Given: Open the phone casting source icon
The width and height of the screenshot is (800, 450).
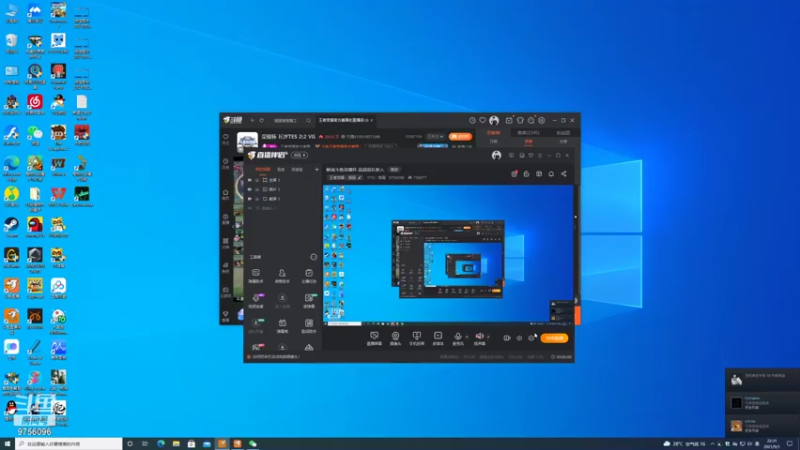Looking at the screenshot, I should (x=416, y=336).
